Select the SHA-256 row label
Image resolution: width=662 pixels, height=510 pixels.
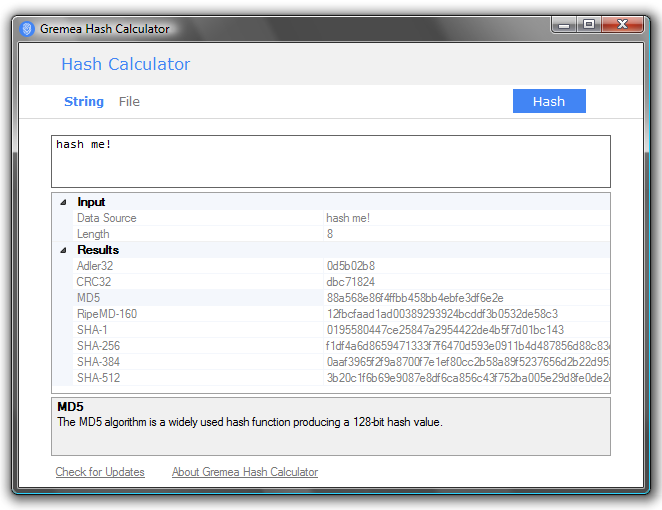[98, 346]
